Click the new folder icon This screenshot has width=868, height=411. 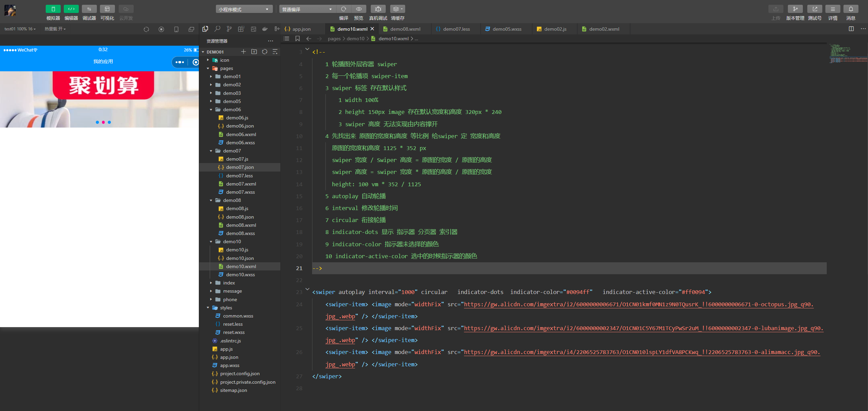[x=254, y=52]
